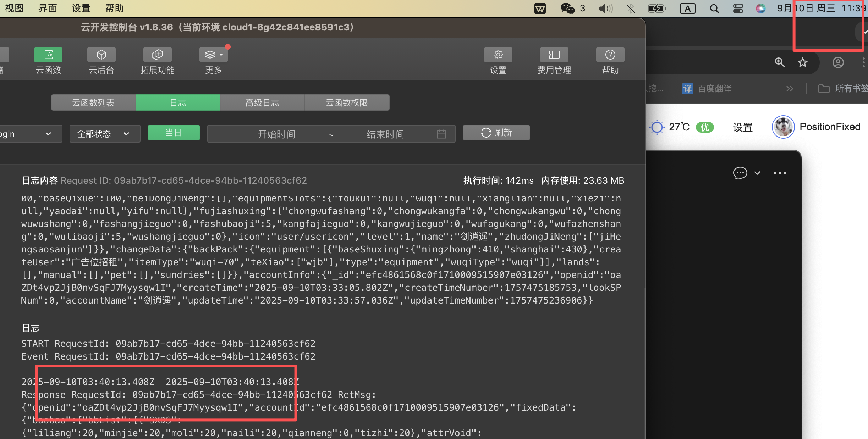Click the calendar icon in date range
This screenshot has height=439, width=868.
[x=441, y=134]
